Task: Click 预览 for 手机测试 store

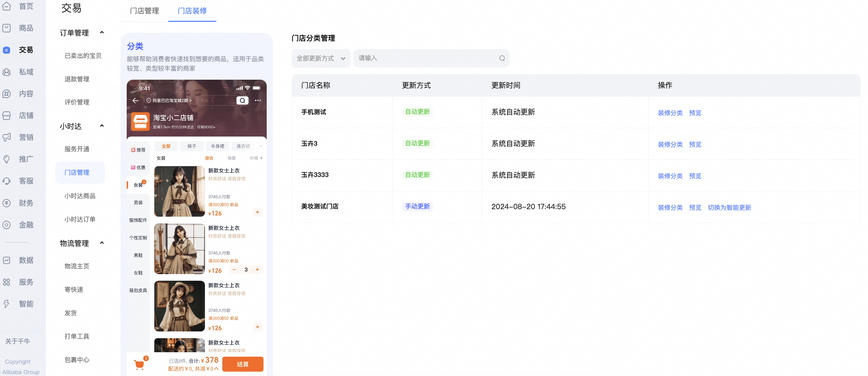Action: (x=695, y=113)
